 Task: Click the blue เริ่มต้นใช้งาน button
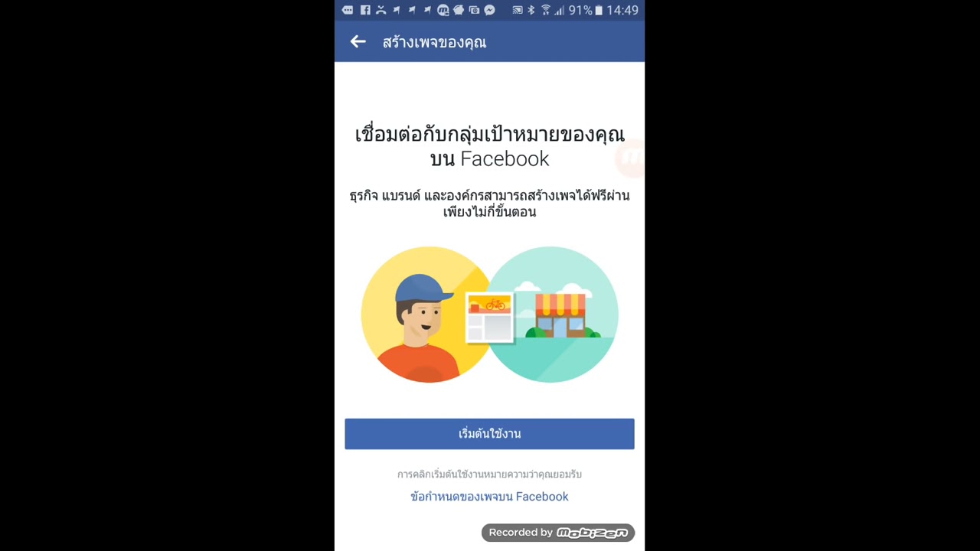[489, 434]
